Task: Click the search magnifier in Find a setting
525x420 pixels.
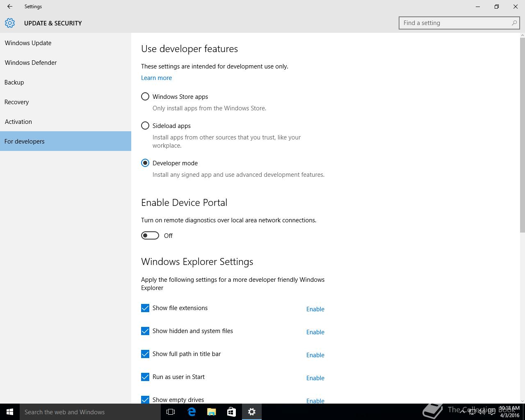Action: coord(514,23)
